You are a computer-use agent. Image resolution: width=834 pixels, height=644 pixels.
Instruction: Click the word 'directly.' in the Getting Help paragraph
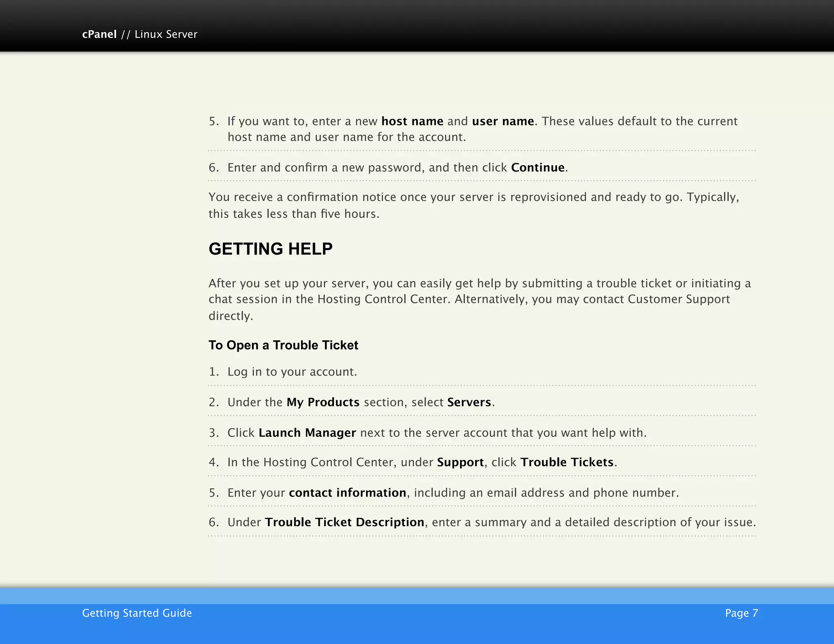231,316
